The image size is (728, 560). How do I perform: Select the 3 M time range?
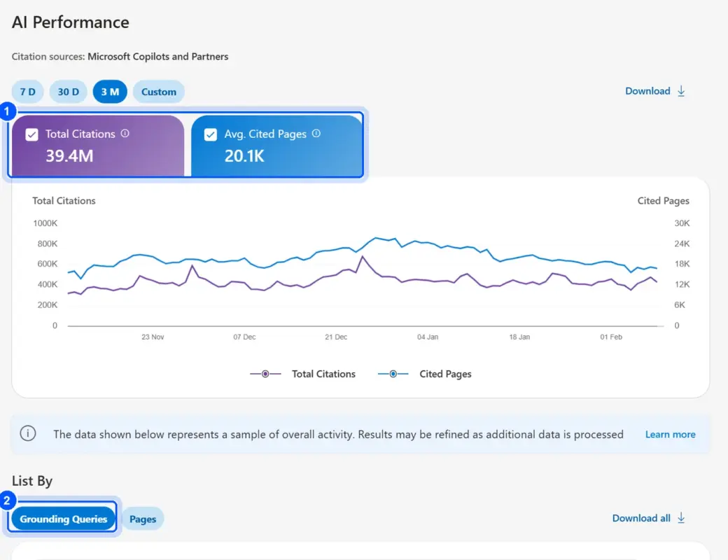(110, 92)
